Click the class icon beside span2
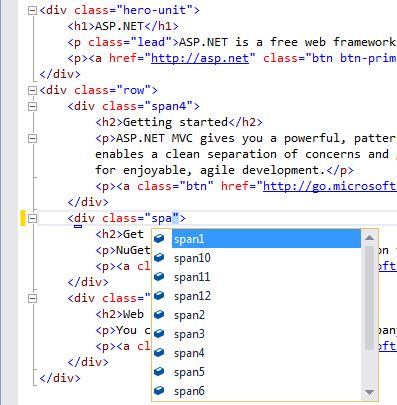The image size is (397, 405). click(160, 314)
